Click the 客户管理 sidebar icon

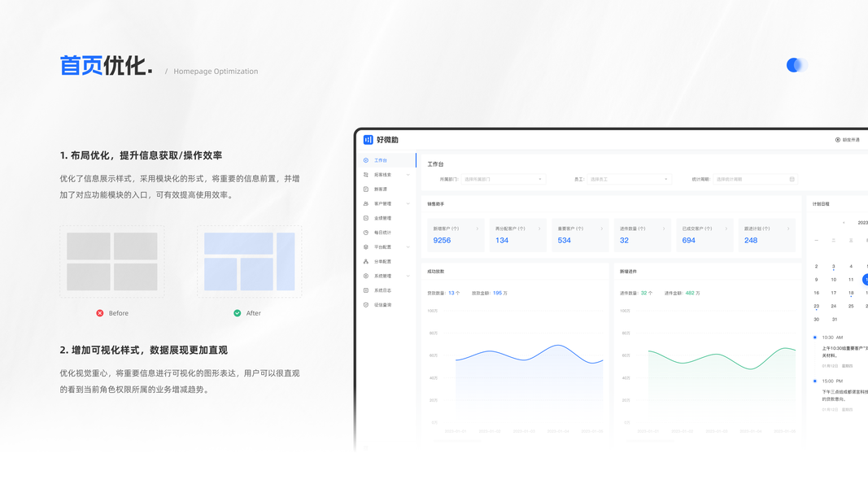366,203
